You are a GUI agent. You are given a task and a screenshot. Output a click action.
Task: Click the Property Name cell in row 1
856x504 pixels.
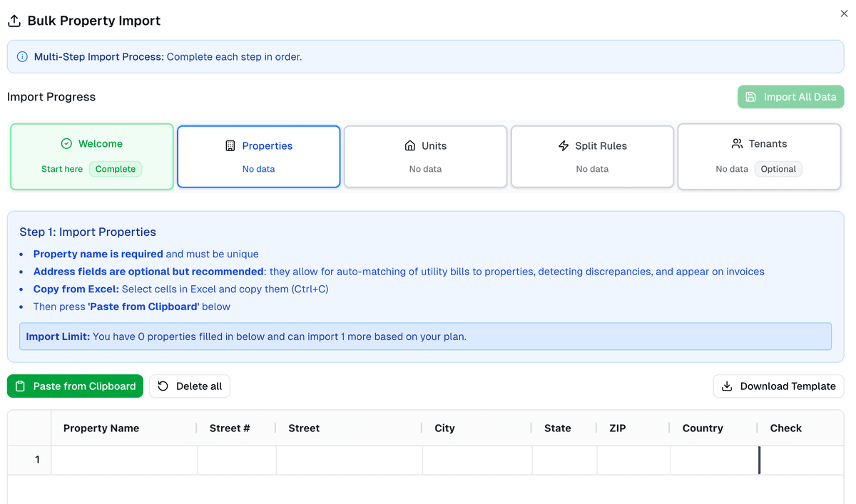coord(123,460)
